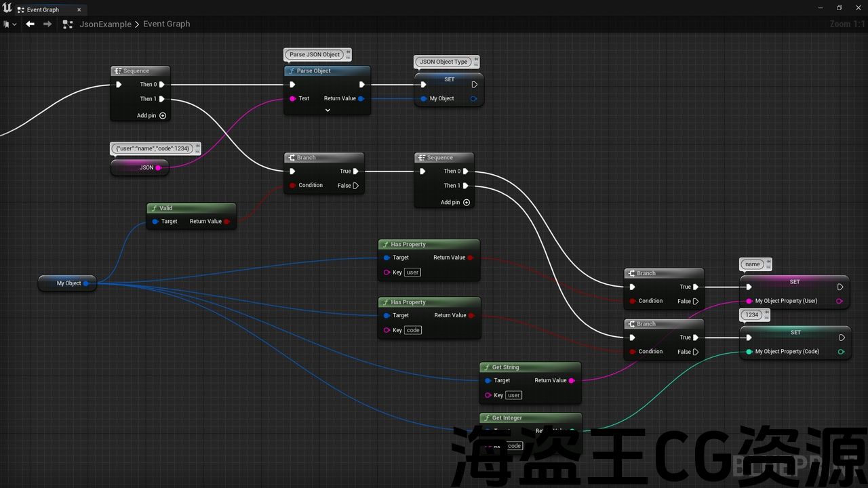
Task: Click the bookmark icon in the graph toolbar
Action: pos(5,24)
